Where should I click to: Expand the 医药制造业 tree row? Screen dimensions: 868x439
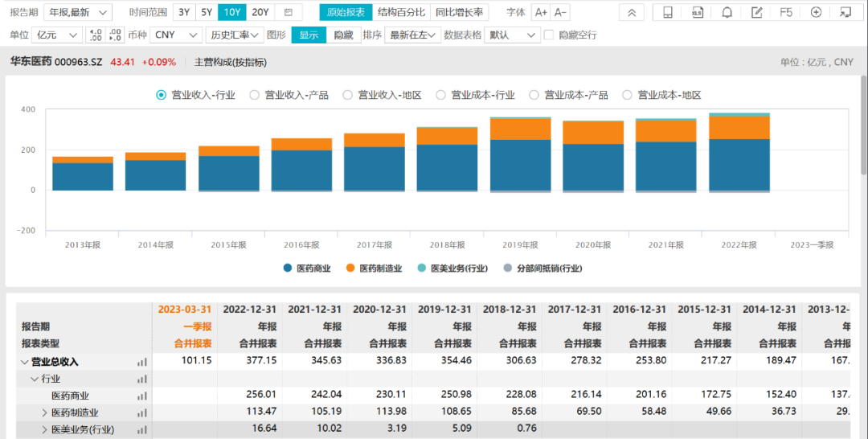pyautogui.click(x=45, y=413)
